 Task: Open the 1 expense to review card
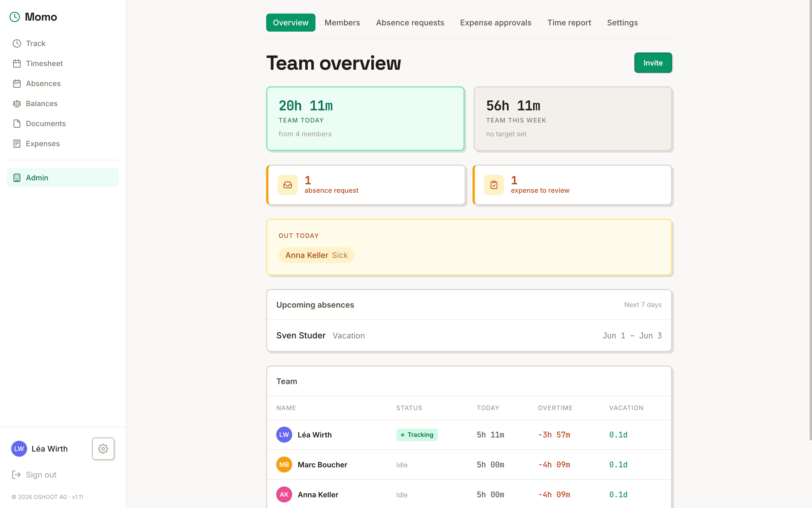[572, 185]
